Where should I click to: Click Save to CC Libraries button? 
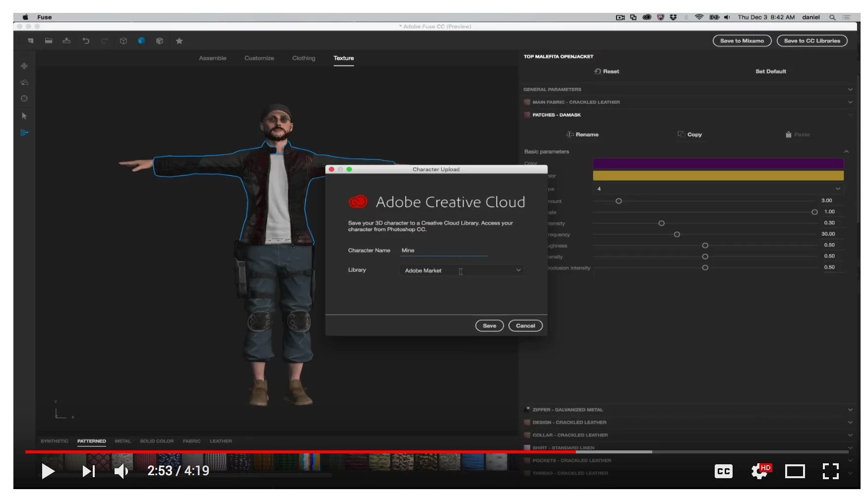tap(812, 41)
